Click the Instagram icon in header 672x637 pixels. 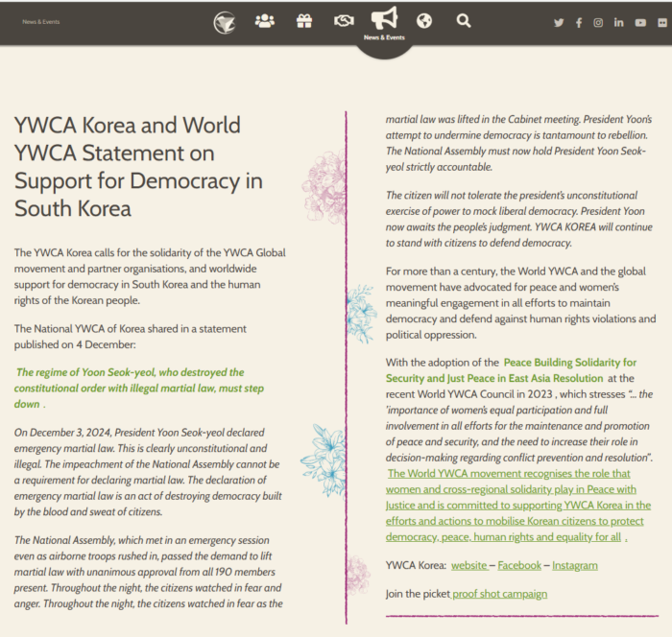tap(598, 22)
